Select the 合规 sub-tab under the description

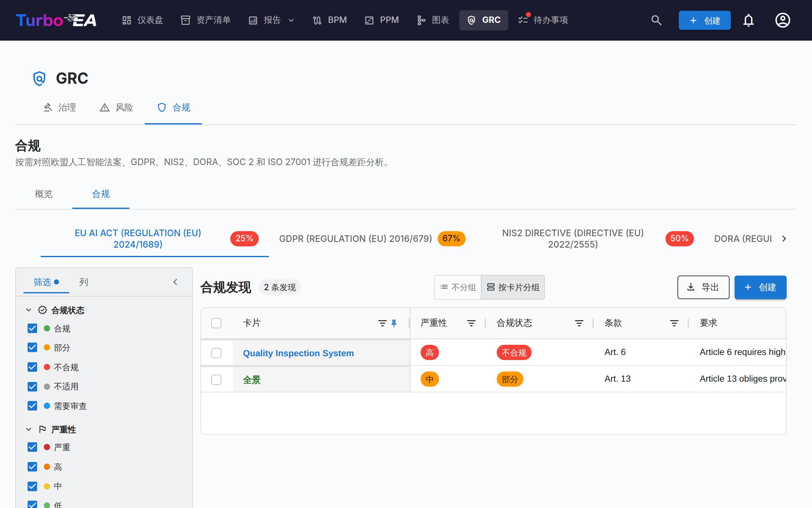point(101,194)
